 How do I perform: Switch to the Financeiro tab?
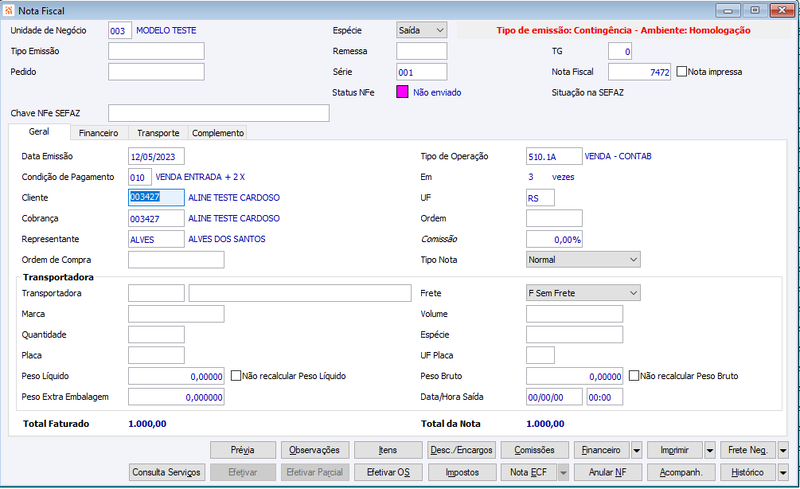[98, 133]
